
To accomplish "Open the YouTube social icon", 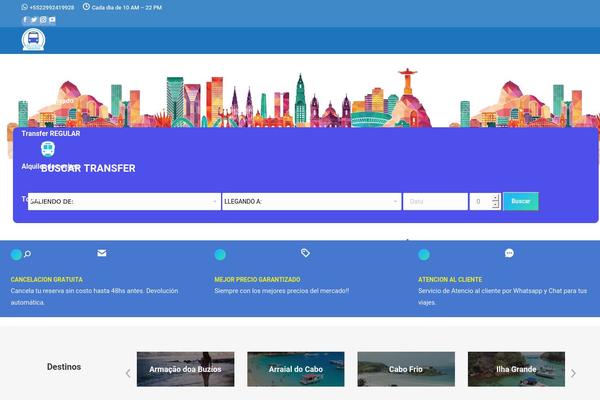I will (x=52, y=20).
